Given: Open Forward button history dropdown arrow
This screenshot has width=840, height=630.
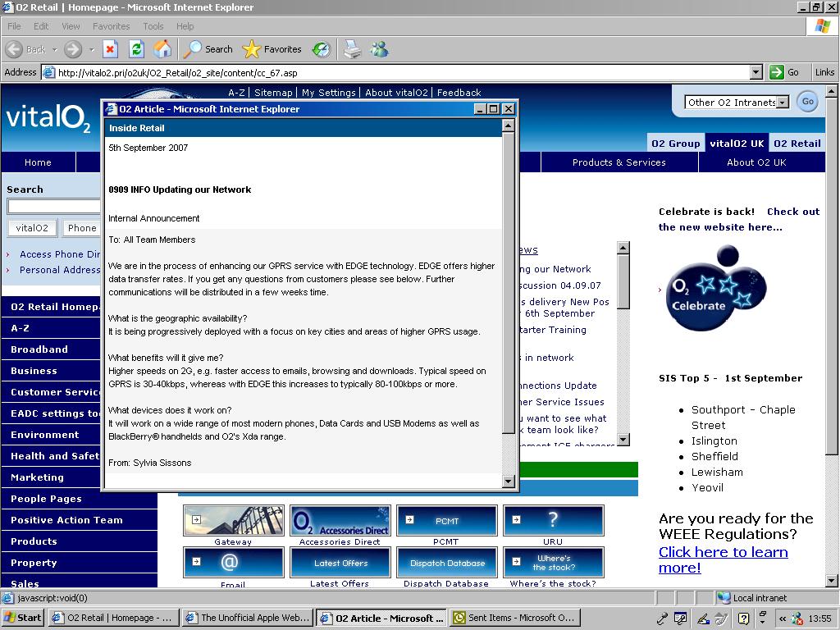Looking at the screenshot, I should point(92,49).
